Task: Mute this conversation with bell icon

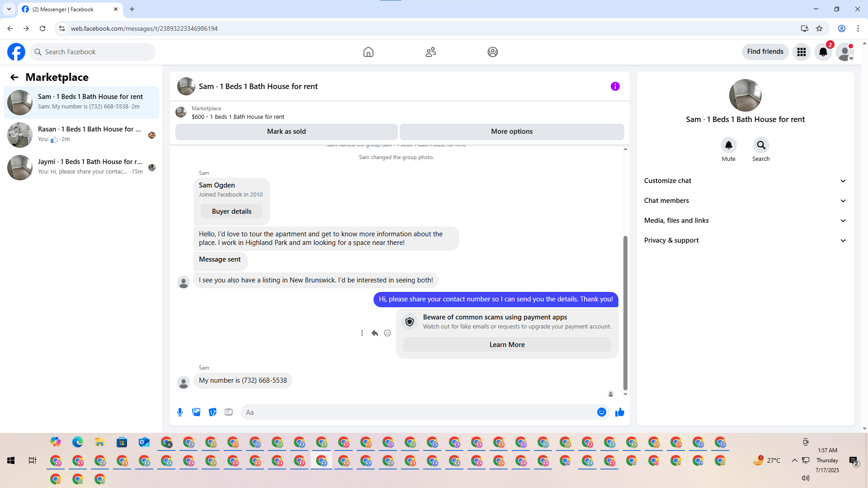Action: [729, 145]
